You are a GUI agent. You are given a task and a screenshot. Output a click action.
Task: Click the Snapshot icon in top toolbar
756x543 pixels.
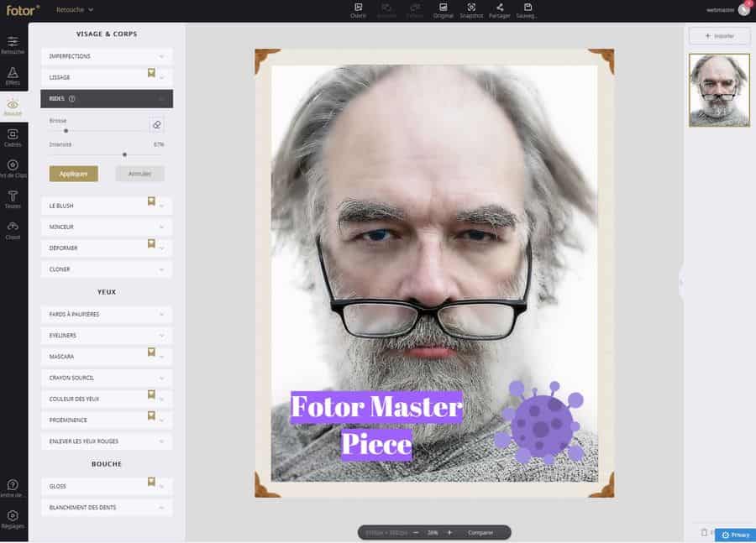coord(471,9)
